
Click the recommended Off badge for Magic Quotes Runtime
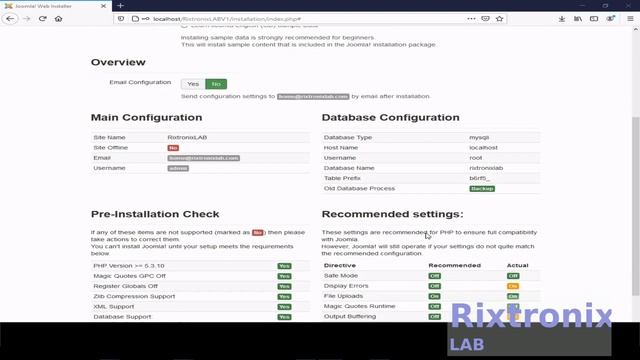[x=434, y=307]
